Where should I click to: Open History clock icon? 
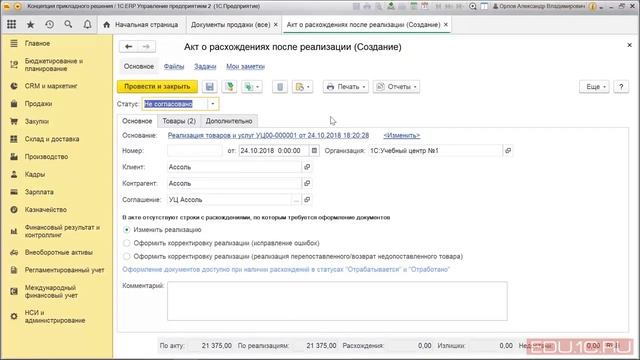49,24
